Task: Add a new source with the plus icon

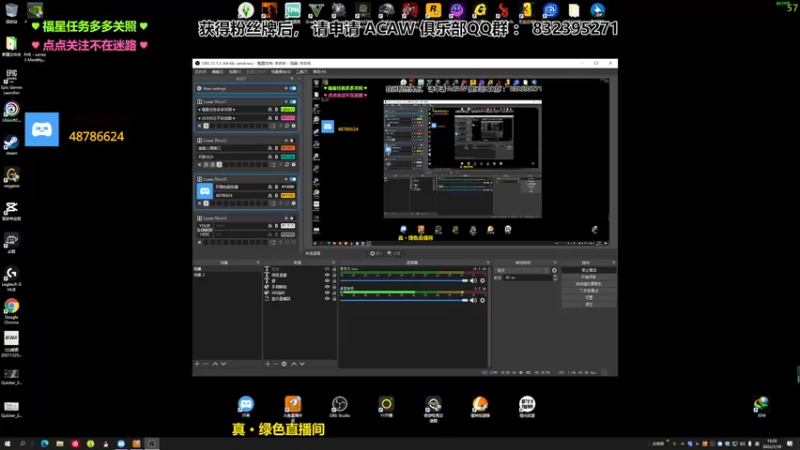Action: tap(267, 364)
